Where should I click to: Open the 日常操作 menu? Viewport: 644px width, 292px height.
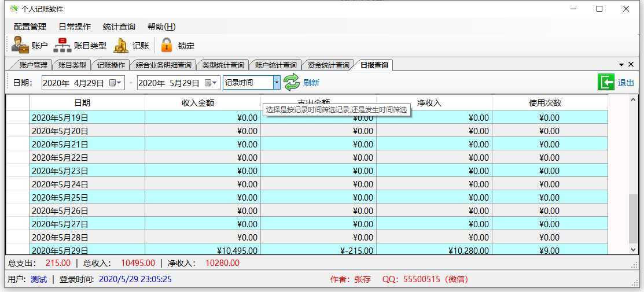(x=74, y=27)
